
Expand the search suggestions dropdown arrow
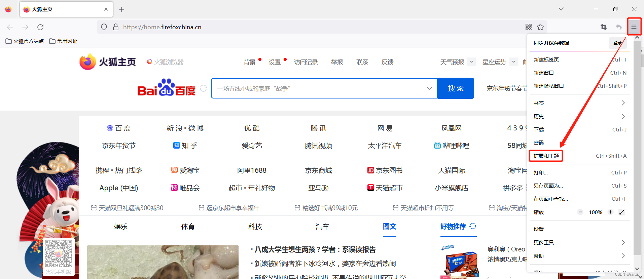[429, 88]
